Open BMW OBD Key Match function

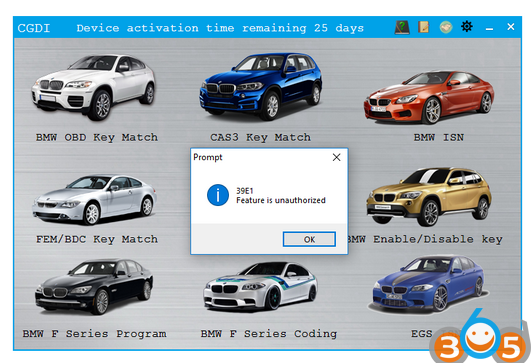click(97, 137)
